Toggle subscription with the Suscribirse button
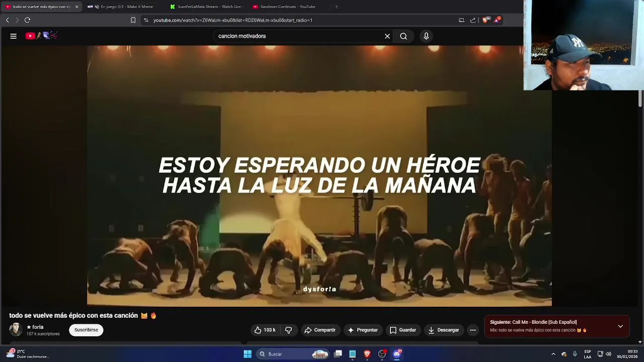 [86, 330]
